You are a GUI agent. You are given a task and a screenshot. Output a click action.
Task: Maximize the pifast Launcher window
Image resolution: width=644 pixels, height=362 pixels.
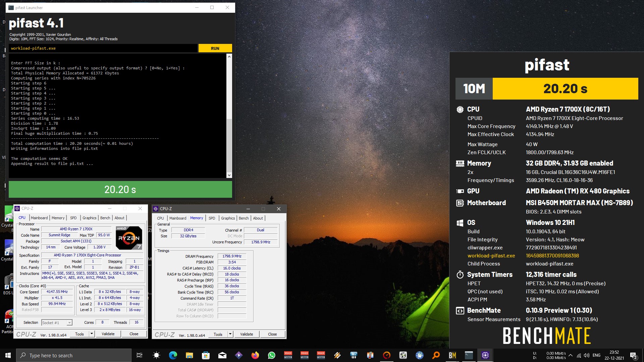(212, 7)
